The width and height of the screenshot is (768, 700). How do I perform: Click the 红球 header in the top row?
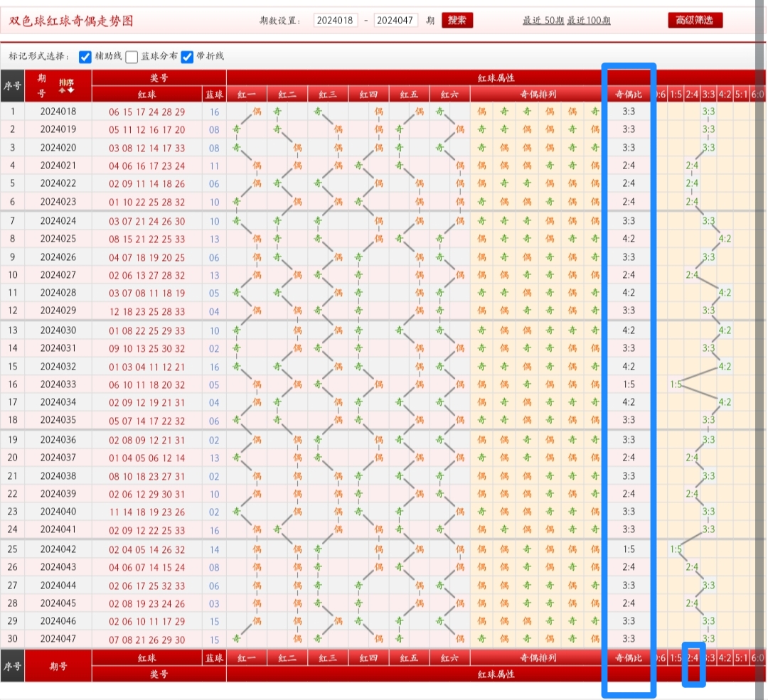point(147,95)
